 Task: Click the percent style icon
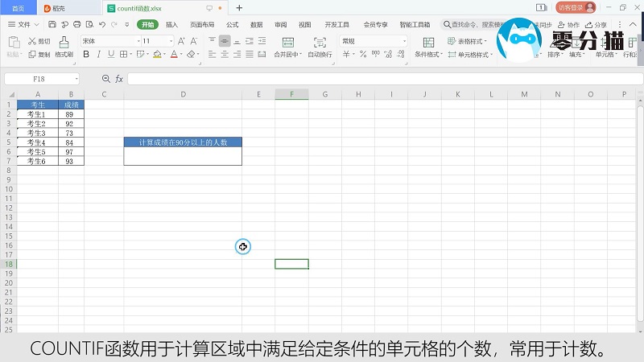click(363, 55)
